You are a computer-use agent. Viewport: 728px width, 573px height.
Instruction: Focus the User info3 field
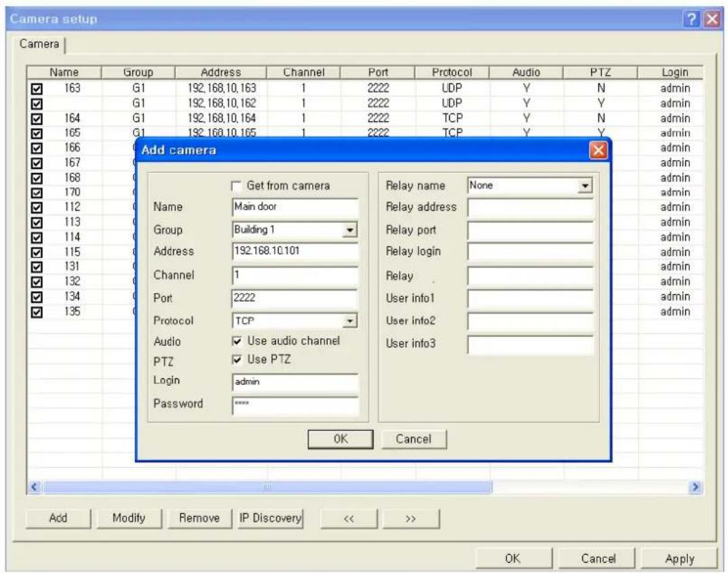click(530, 344)
